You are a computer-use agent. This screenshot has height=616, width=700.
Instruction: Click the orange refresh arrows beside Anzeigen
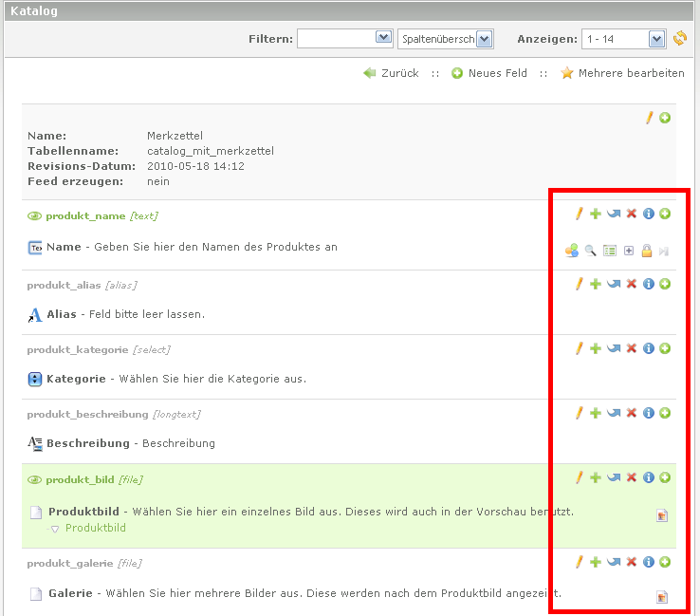pyautogui.click(x=680, y=39)
